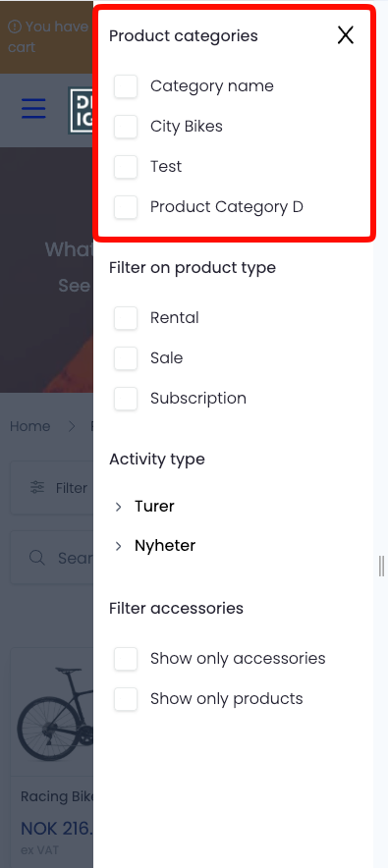This screenshot has height=868, width=388.
Task: Tick the Test category checkbox
Action: [126, 167]
